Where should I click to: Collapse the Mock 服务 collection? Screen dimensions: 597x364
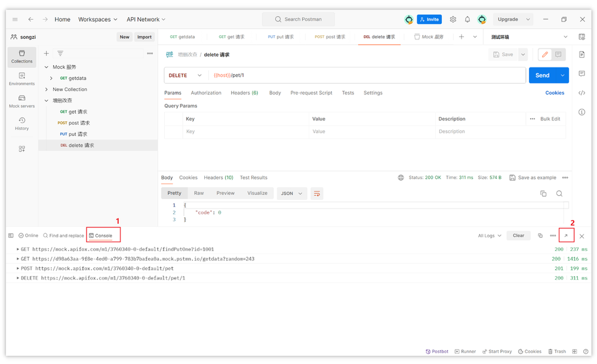47,67
